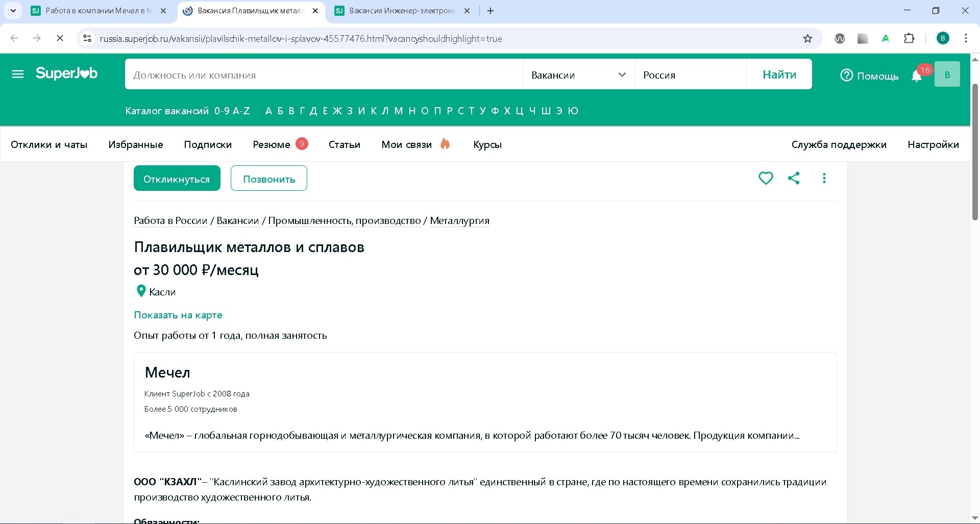
Task: Add vacancy to favorites with heart icon
Action: tap(766, 178)
